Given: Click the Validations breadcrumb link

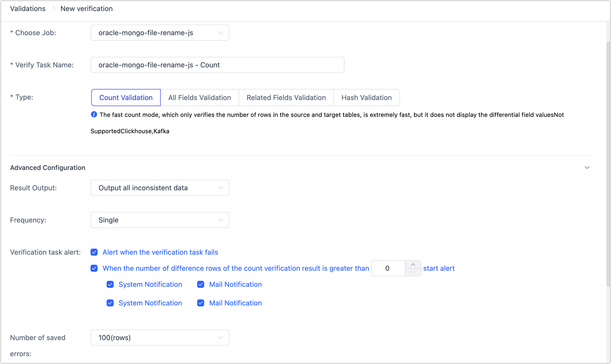Looking at the screenshot, I should pyautogui.click(x=28, y=9).
